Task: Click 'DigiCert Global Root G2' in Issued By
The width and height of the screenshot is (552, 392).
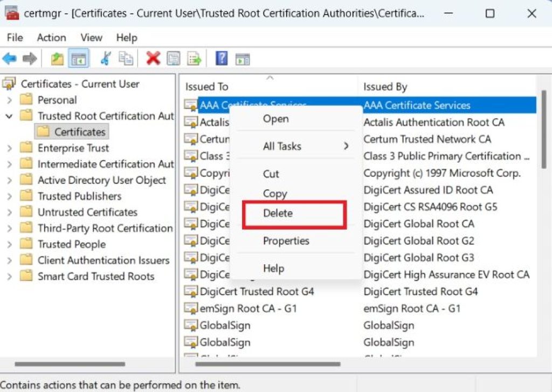Action: coord(418,240)
